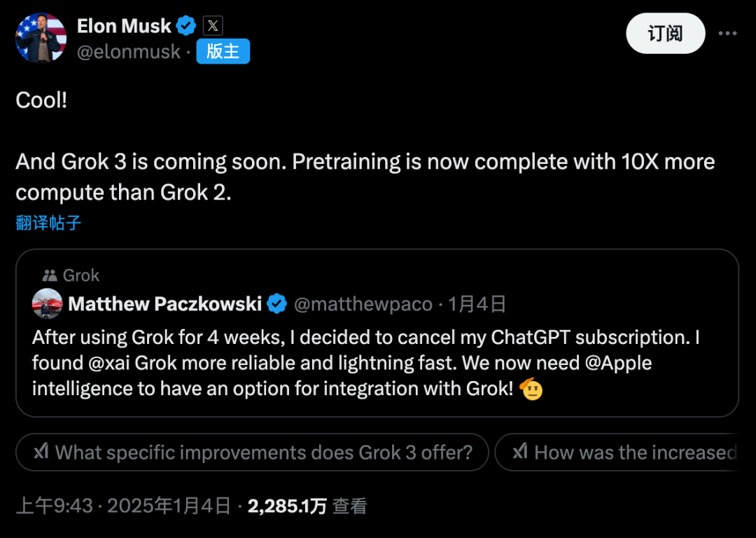Open the Grok community label
Image resolution: width=756 pixels, height=538 pixels.
[x=80, y=275]
